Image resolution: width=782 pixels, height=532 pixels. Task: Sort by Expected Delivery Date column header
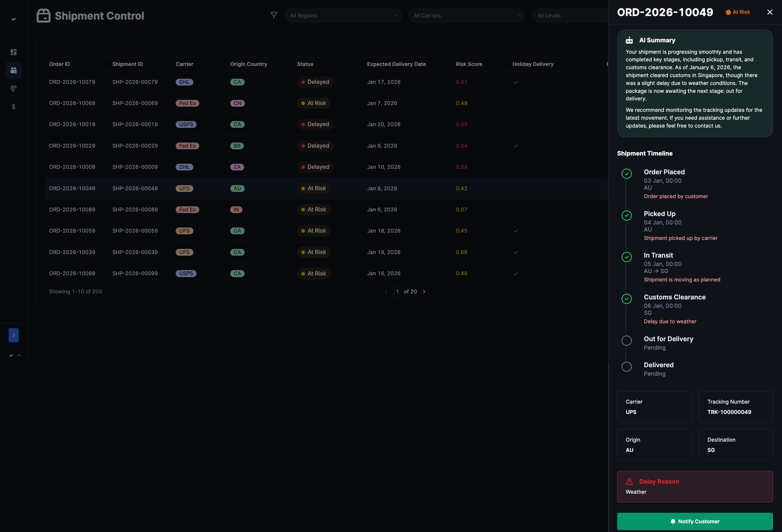pos(396,64)
